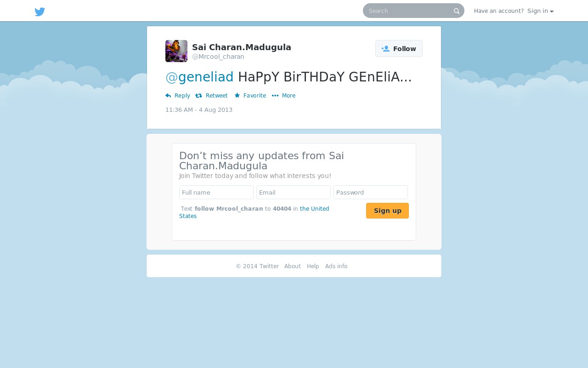Open the tweet timestamp 4 Aug 2013
The height and width of the screenshot is (368, 588).
(x=199, y=110)
